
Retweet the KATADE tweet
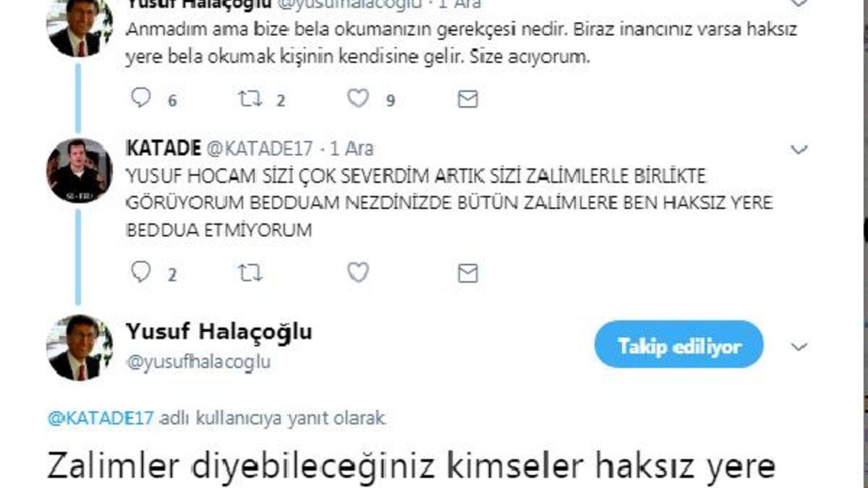250,273
